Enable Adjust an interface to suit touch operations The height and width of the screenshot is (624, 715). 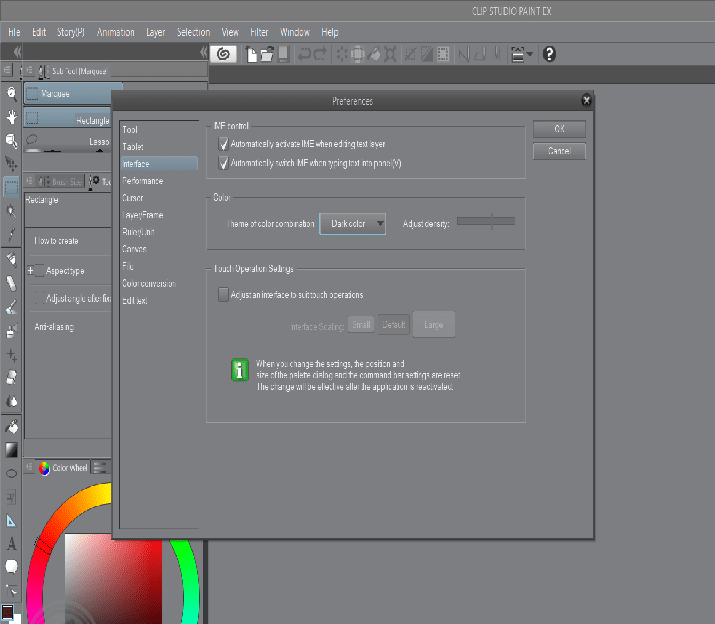224,295
